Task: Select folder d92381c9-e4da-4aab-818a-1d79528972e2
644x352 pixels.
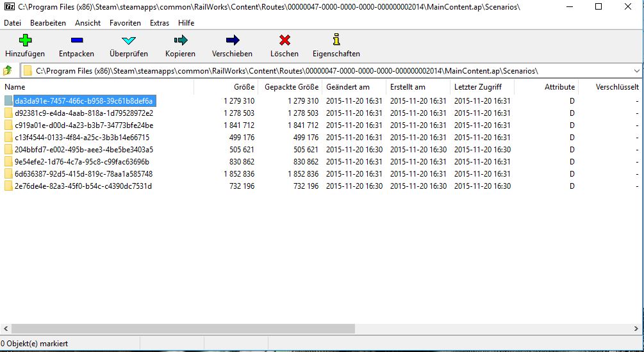Action: 84,113
